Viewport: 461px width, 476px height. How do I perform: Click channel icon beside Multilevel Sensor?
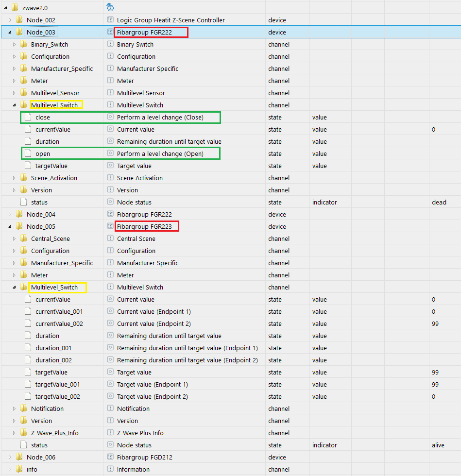pos(110,93)
